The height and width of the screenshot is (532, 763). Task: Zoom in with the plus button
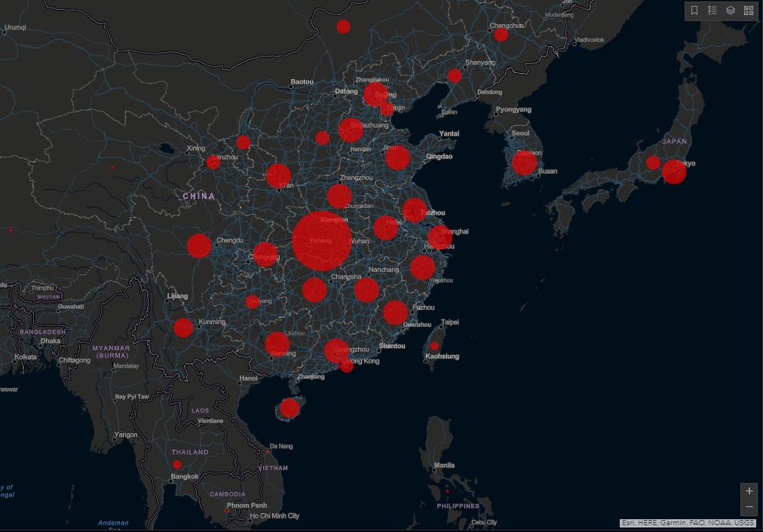tap(749, 491)
